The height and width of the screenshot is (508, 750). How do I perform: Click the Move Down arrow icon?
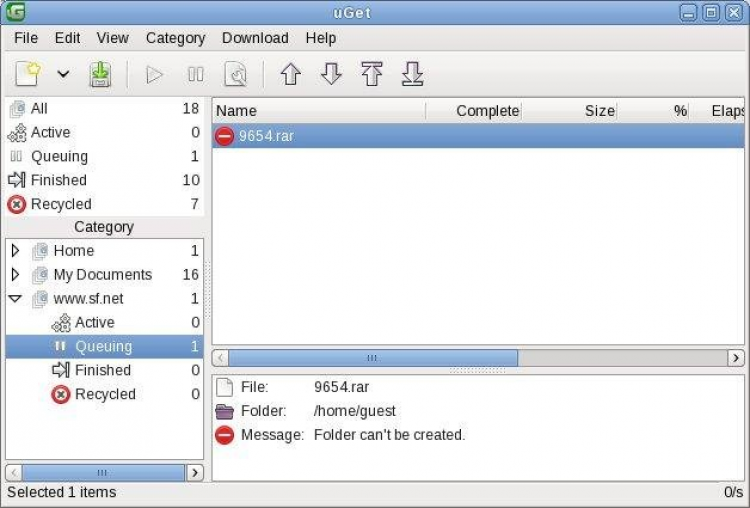[331, 74]
